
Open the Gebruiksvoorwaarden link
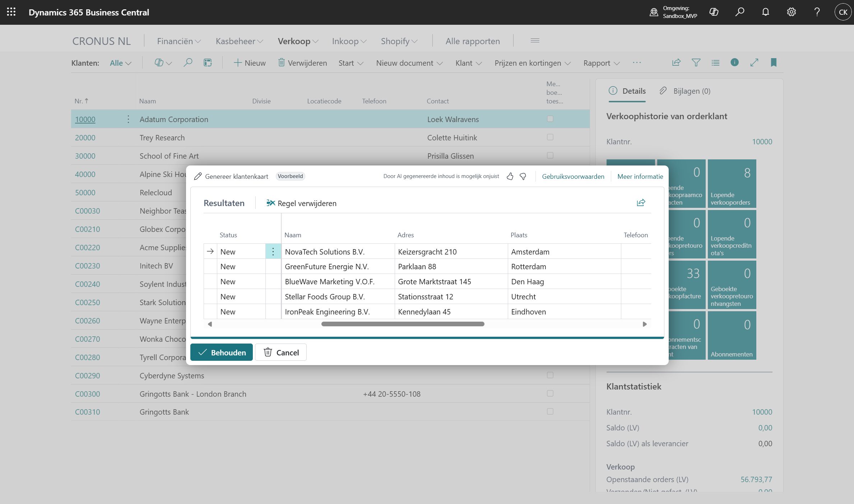[x=573, y=176]
